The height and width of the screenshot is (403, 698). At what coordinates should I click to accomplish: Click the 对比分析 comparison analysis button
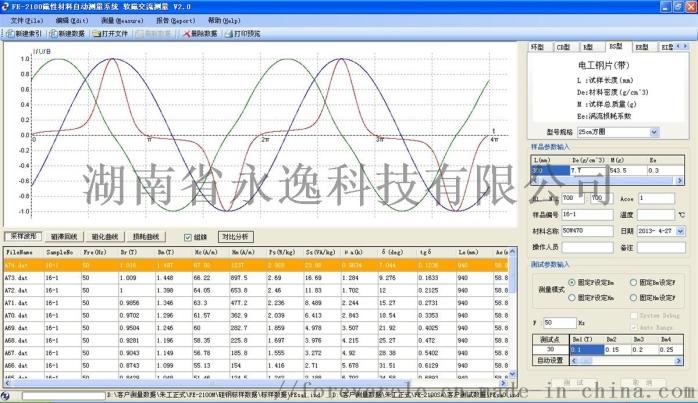[x=235, y=237]
